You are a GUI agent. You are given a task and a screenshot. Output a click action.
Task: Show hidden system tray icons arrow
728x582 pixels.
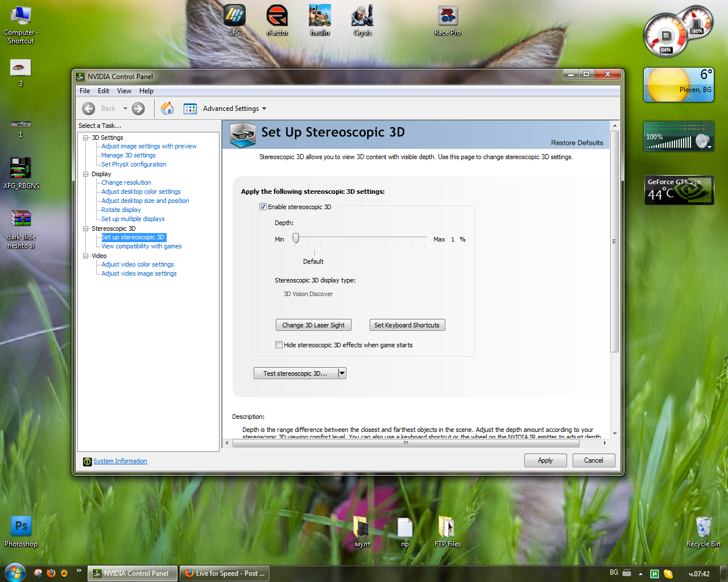pyautogui.click(x=640, y=573)
